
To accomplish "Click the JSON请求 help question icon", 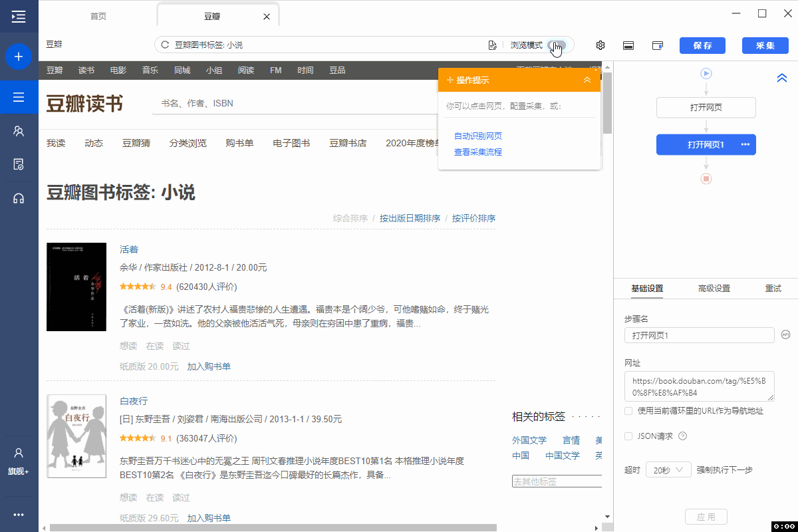I will [x=682, y=436].
